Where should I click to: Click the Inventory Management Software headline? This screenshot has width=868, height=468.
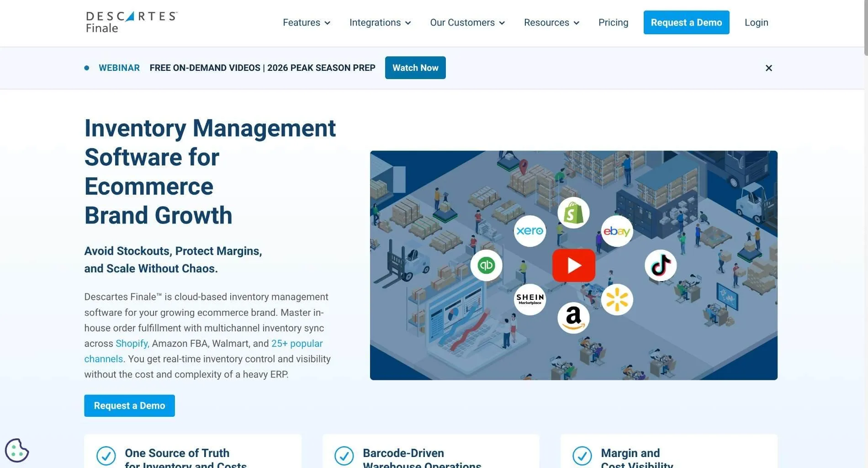210,171
